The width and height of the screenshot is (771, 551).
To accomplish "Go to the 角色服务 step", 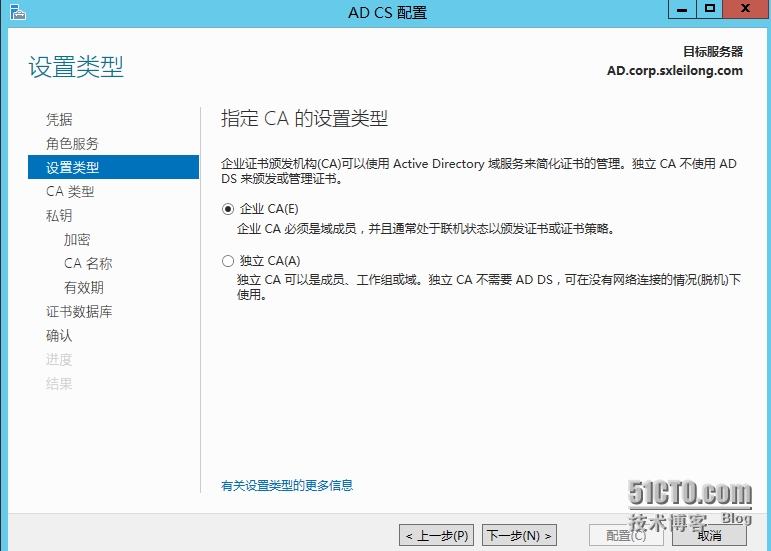I will [x=72, y=144].
